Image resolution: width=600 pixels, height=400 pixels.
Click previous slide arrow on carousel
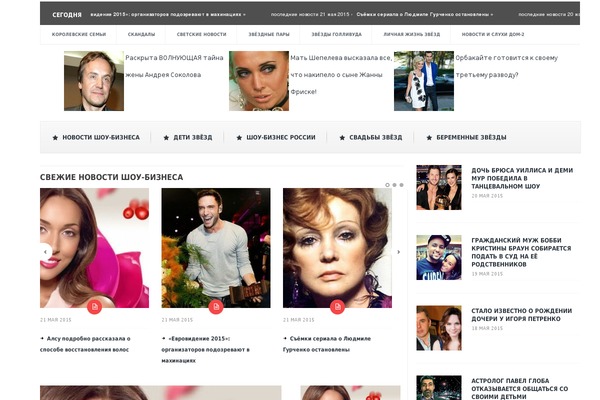(x=46, y=251)
